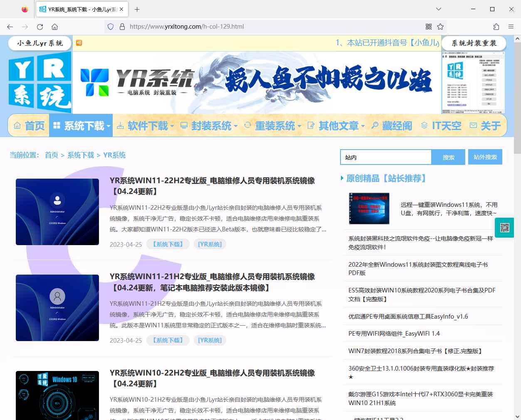Open the IT天空 navigation menu item

pyautogui.click(x=441, y=125)
